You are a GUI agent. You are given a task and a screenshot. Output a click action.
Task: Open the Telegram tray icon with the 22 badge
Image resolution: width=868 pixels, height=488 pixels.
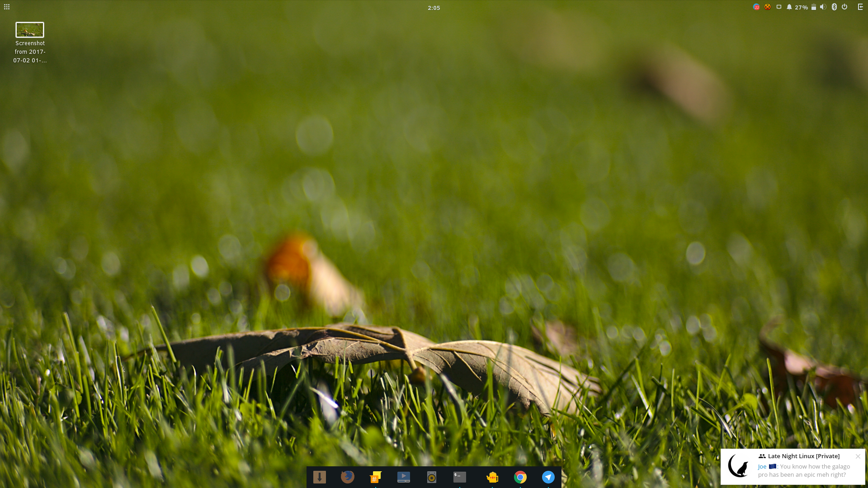(x=756, y=7)
